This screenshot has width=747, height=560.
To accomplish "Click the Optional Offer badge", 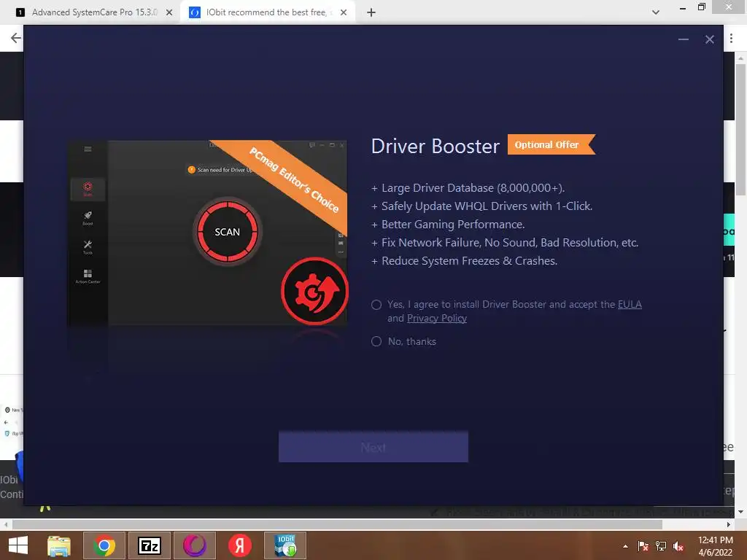I will [551, 145].
